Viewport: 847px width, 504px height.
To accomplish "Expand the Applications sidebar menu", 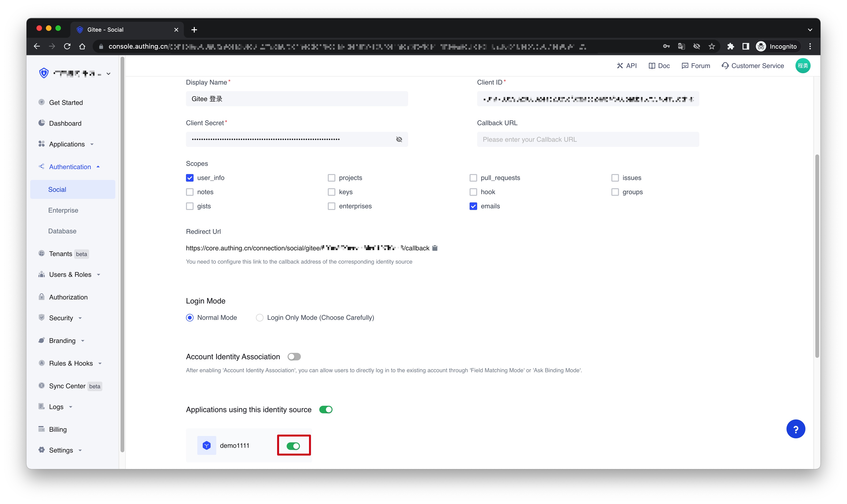I will point(67,144).
